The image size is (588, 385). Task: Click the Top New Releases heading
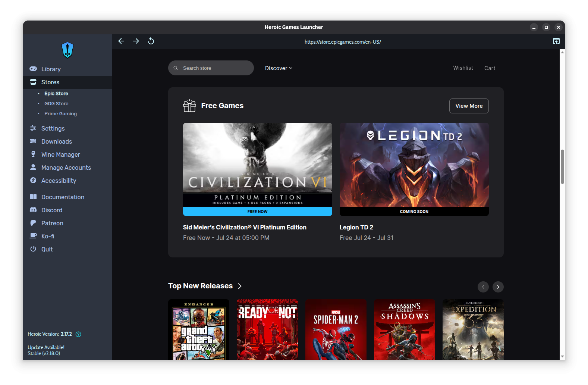(200, 286)
